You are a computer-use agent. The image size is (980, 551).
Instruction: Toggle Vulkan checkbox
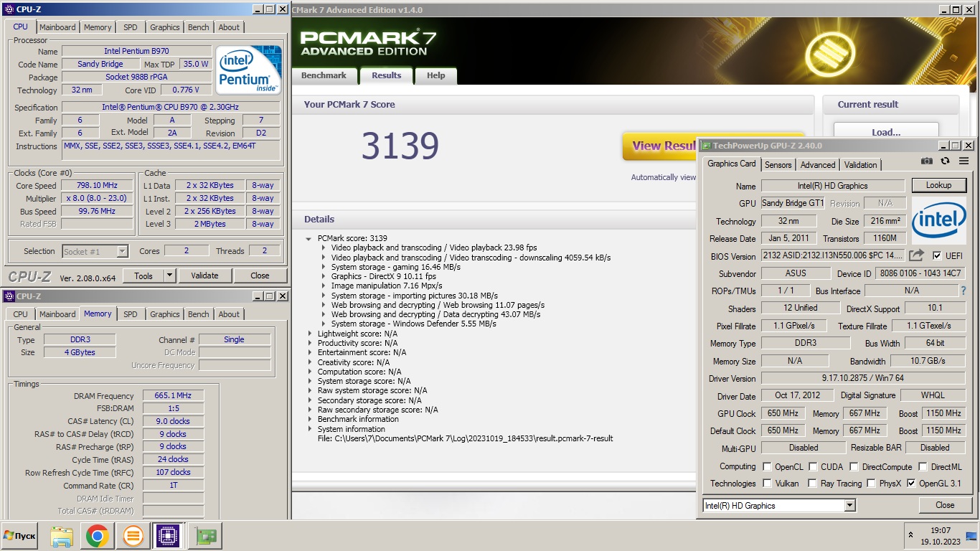767,483
